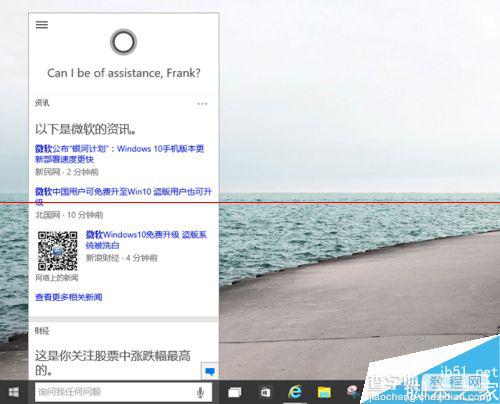
Task: Open File Explorer from the taskbar
Action: 324,392
